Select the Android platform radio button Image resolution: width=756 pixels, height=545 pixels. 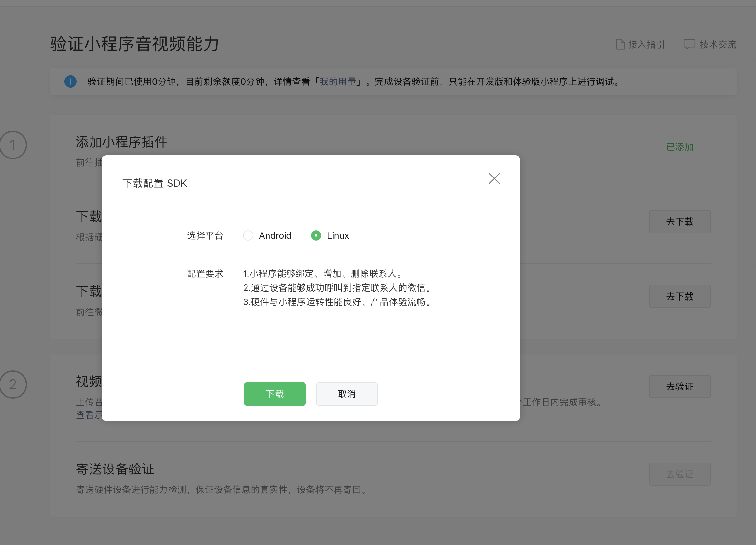[x=248, y=235]
